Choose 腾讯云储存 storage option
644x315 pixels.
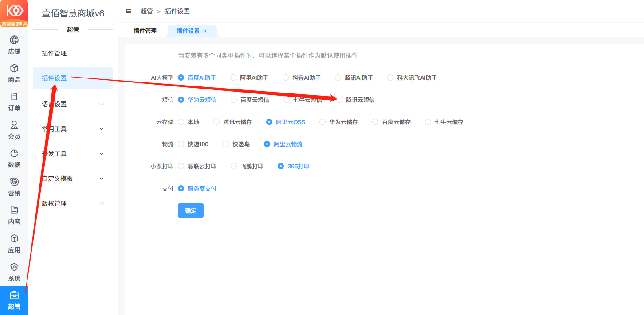tap(216, 122)
